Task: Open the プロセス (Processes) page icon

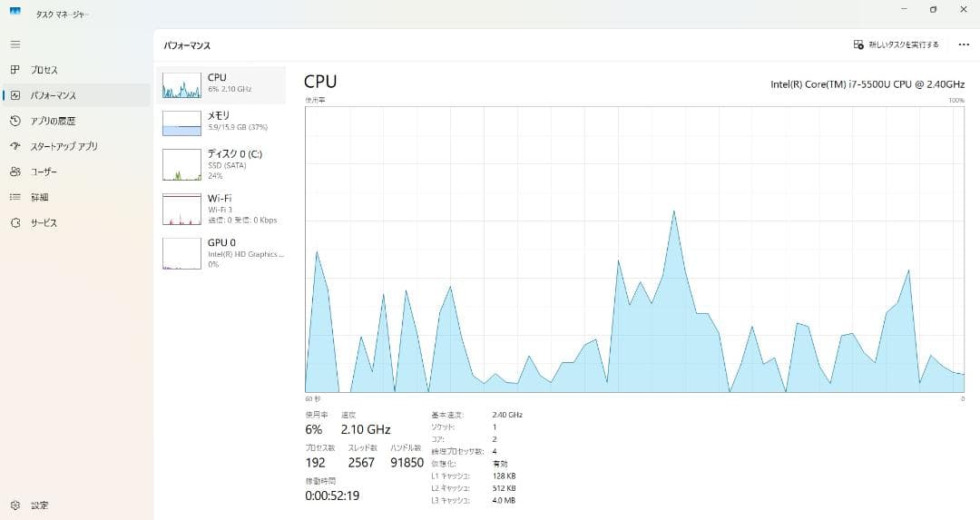Action: 15,70
